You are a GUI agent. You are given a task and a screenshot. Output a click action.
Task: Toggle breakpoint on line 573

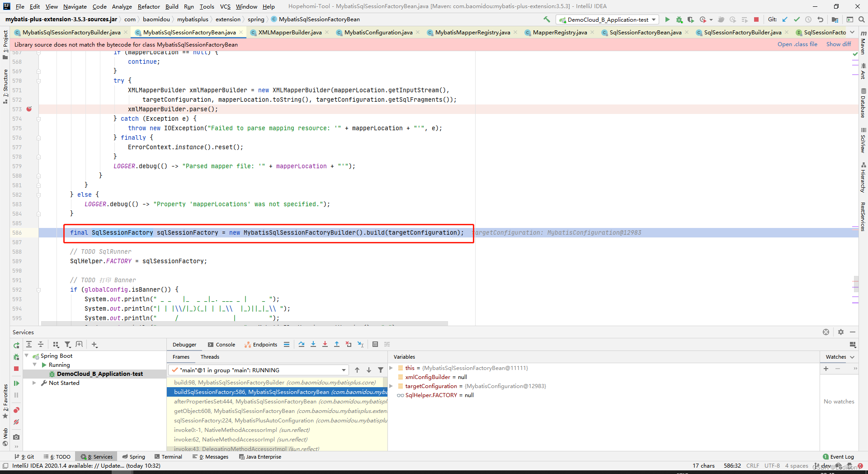pyautogui.click(x=29, y=109)
